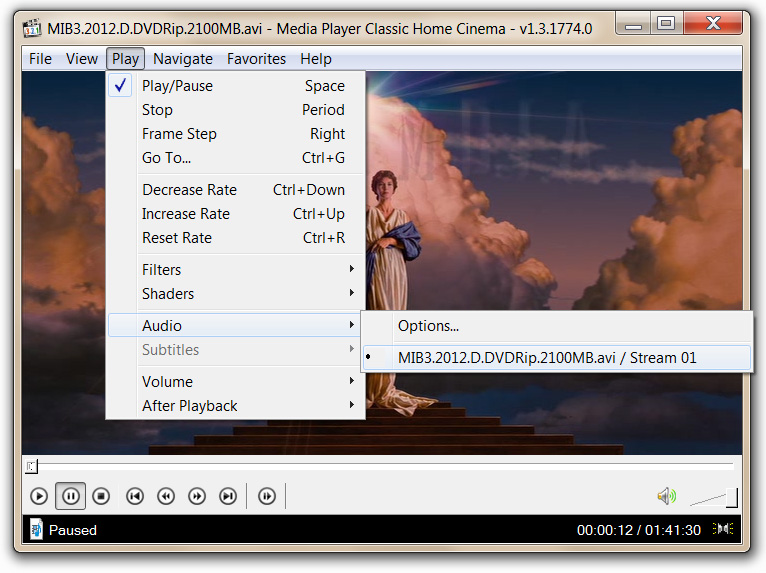Expand the After Playback submenu
Viewport: 766px width, 573px height.
236,406
